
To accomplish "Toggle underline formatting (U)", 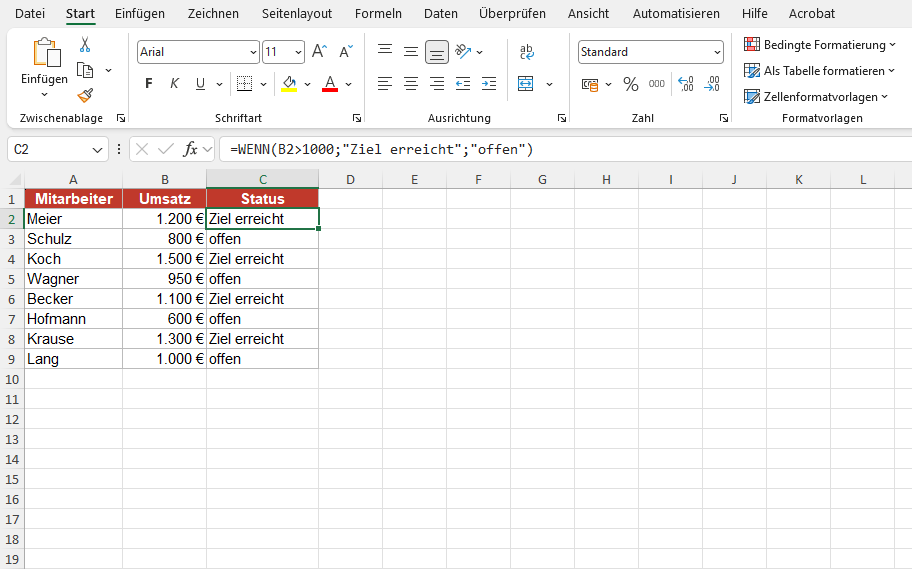I will (x=200, y=84).
